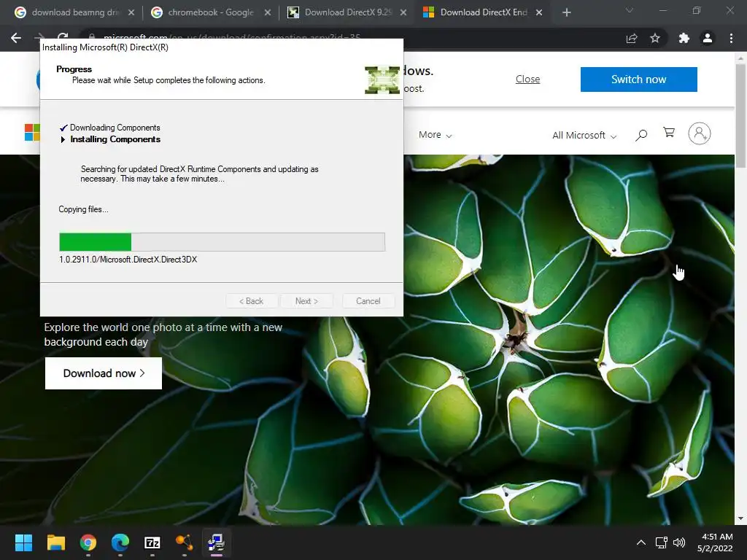Open the Microsoft site search magnifier
Viewport: 747px width, 560px height.
(x=641, y=135)
